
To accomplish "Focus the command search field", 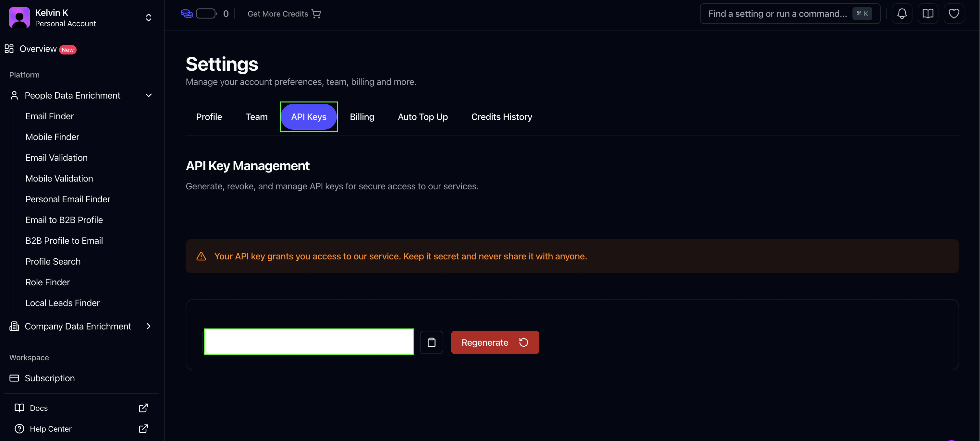I will tap(777, 14).
